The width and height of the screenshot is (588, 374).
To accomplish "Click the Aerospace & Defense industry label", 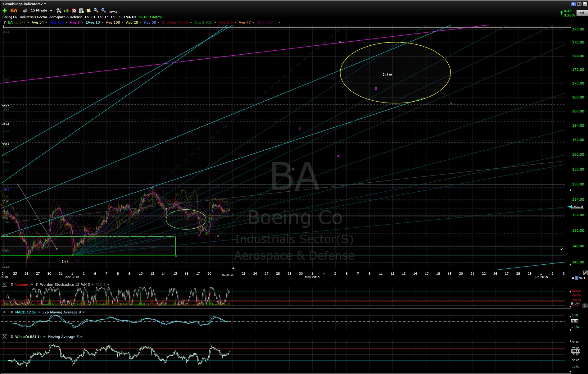I will pos(66,17).
